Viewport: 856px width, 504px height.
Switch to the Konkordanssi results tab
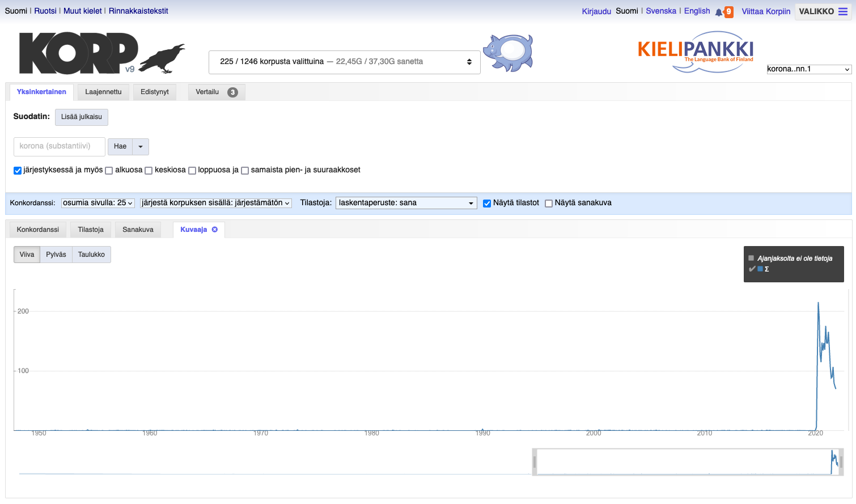[x=38, y=230]
